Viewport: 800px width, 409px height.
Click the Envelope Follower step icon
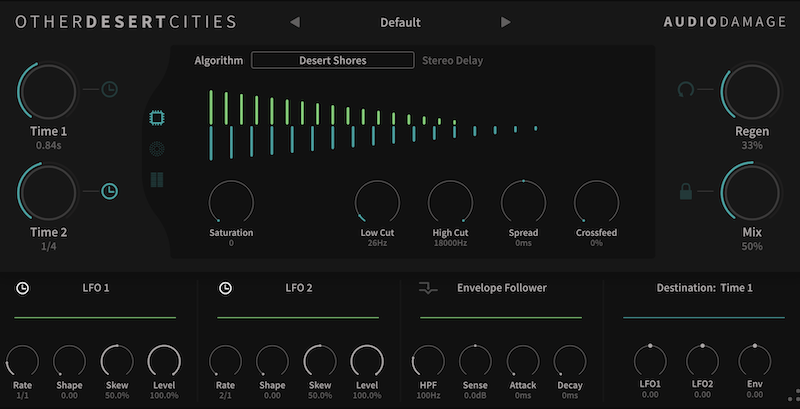click(428, 289)
